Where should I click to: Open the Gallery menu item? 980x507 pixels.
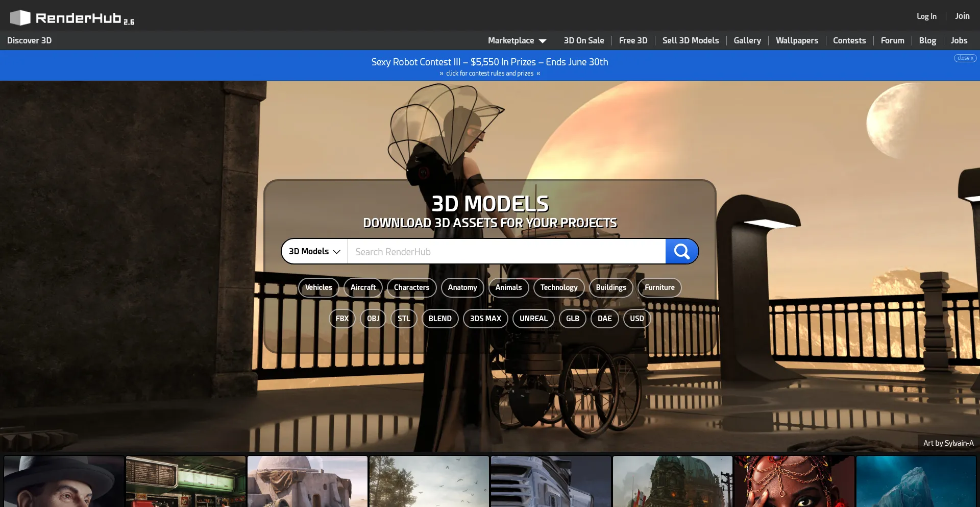coord(747,40)
